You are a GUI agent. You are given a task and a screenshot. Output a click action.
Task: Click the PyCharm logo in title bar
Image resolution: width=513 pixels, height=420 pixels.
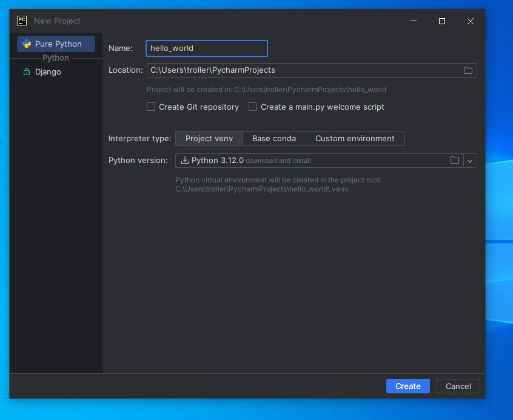(x=22, y=21)
